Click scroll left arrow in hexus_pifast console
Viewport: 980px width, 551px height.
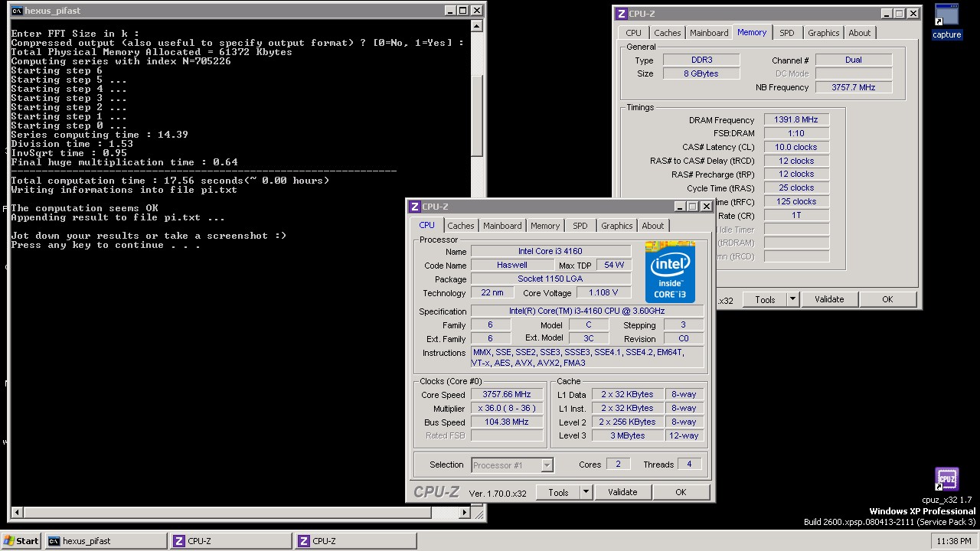(15, 513)
